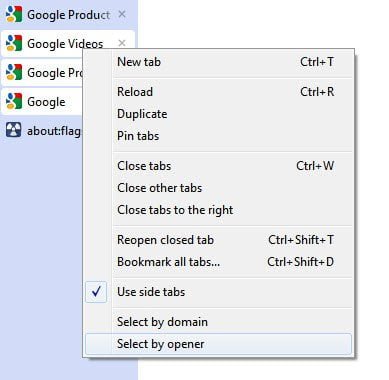
Task: Switch to the about:flags side tab
Action: pyautogui.click(x=42, y=131)
